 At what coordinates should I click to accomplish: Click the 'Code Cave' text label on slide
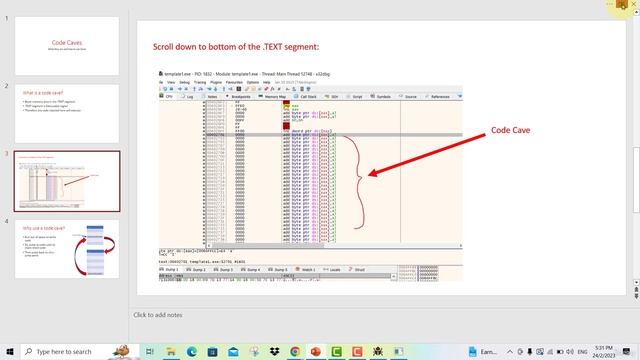[x=510, y=130]
